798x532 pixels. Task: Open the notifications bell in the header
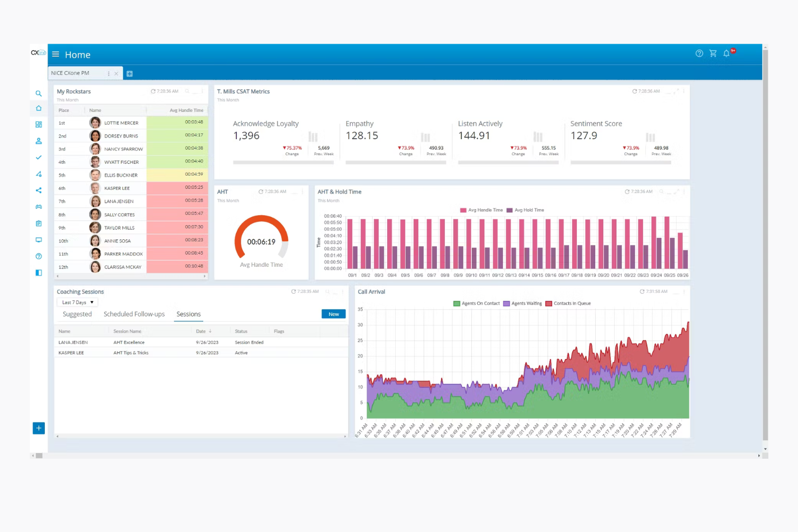[727, 53]
